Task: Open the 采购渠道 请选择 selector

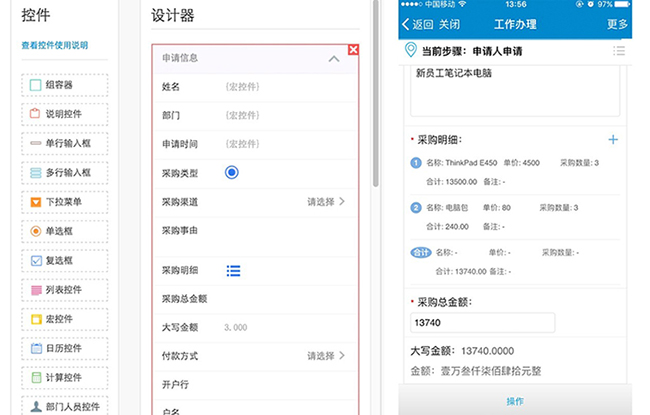Action: (326, 202)
